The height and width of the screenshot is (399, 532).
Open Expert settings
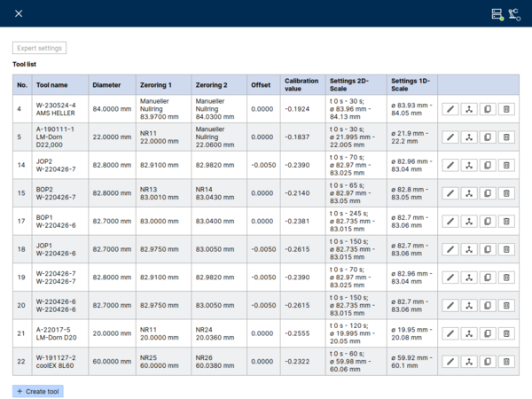(39, 48)
